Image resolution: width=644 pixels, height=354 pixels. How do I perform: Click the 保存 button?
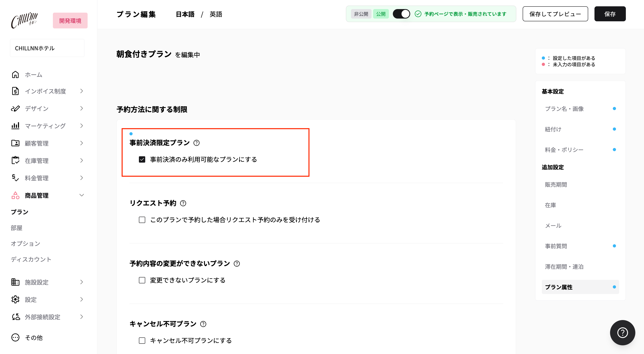pyautogui.click(x=610, y=14)
